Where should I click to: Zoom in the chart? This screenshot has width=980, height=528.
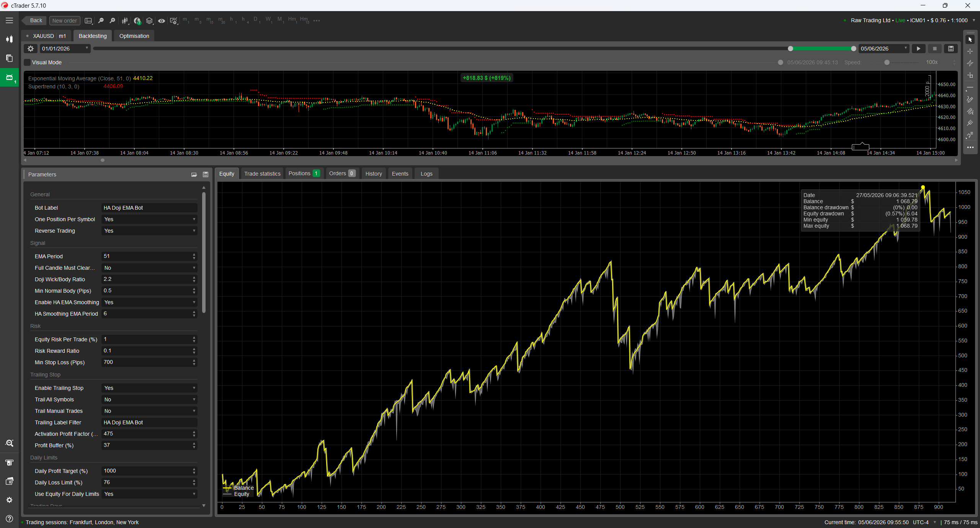click(112, 21)
